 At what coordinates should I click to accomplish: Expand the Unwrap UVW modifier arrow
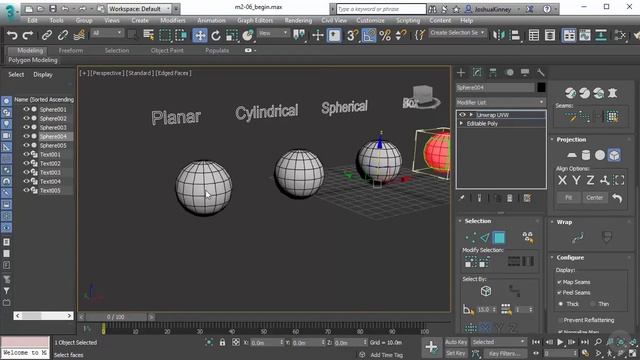[x=471, y=115]
